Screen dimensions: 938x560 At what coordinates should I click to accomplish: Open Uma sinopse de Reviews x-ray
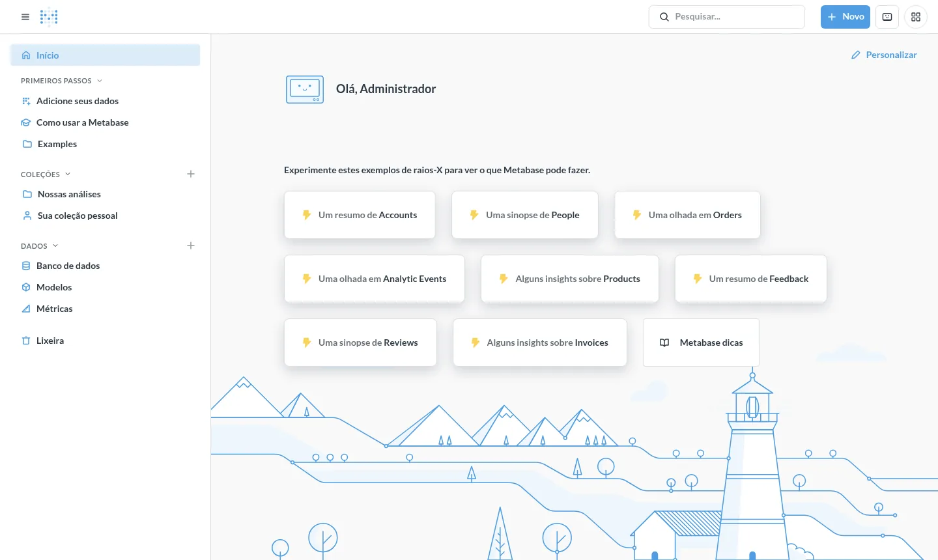tap(360, 343)
